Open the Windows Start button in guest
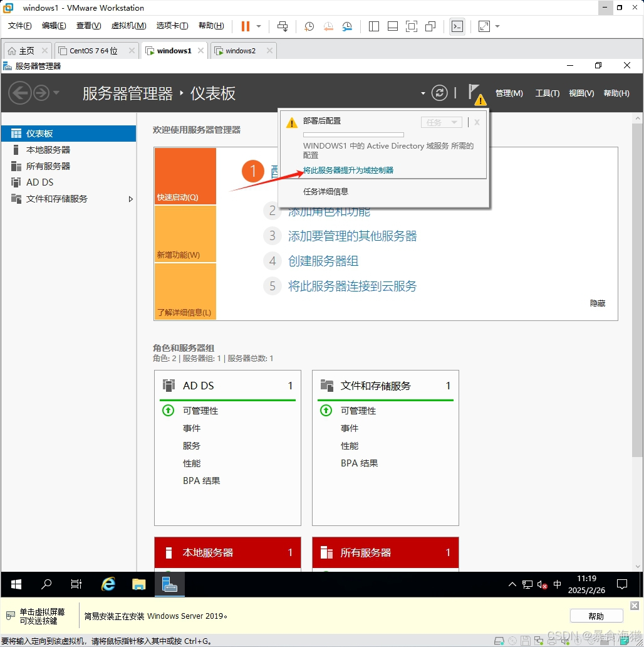 pyautogui.click(x=16, y=584)
